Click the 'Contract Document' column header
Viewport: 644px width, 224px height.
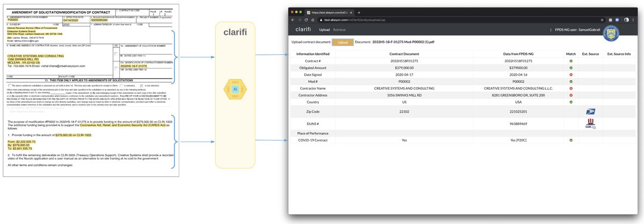point(404,54)
